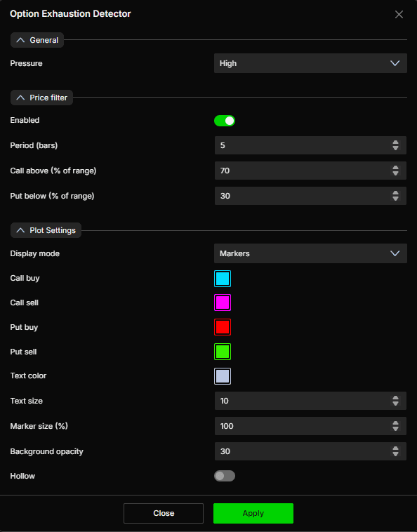Increase Marker size with up arrow
This screenshot has width=417, height=532.
click(396, 423)
